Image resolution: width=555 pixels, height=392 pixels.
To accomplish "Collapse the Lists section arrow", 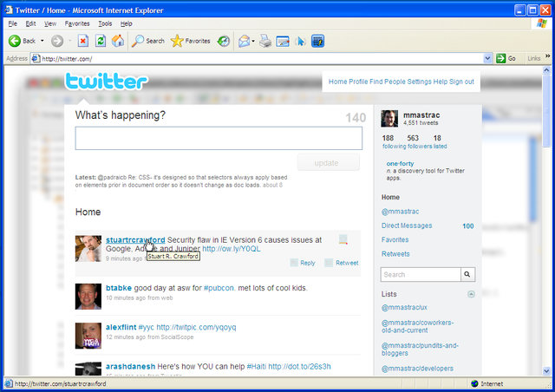I will pos(471,294).
